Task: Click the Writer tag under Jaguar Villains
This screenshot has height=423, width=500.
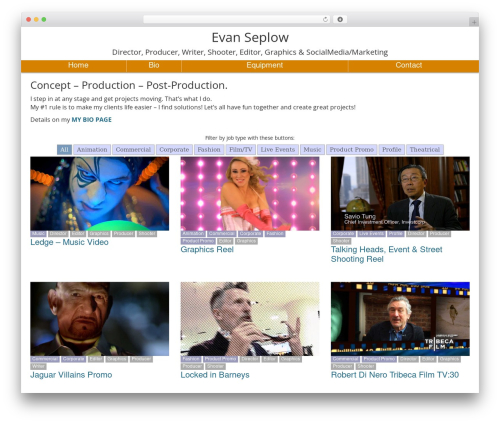Action: (x=38, y=366)
